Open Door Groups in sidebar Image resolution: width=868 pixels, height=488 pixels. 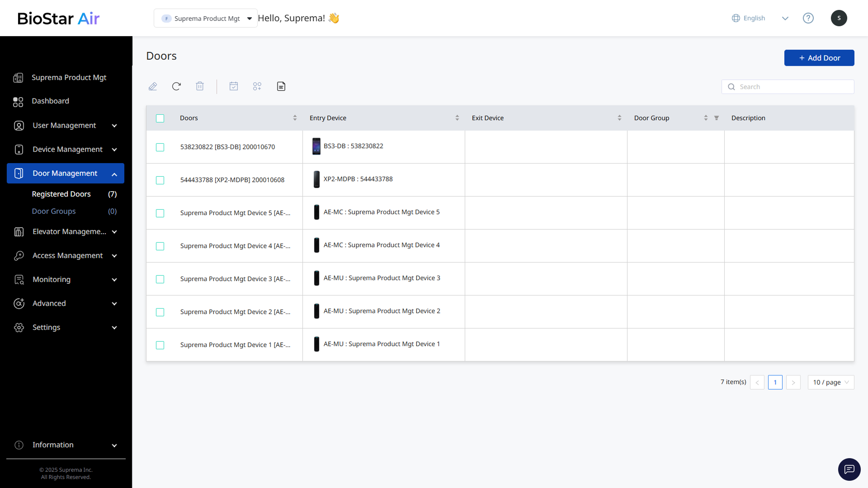(54, 211)
